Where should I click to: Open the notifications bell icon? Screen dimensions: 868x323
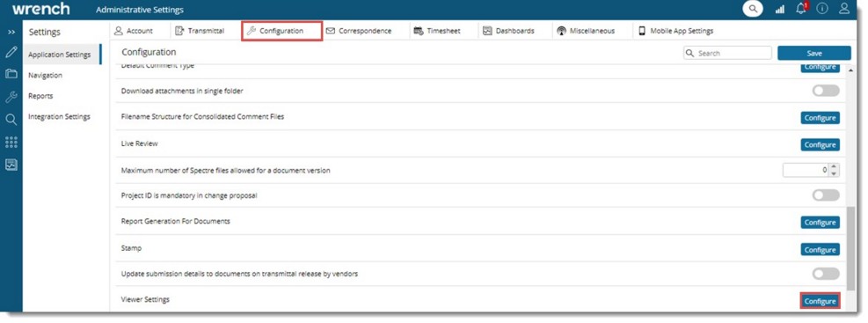pos(801,8)
